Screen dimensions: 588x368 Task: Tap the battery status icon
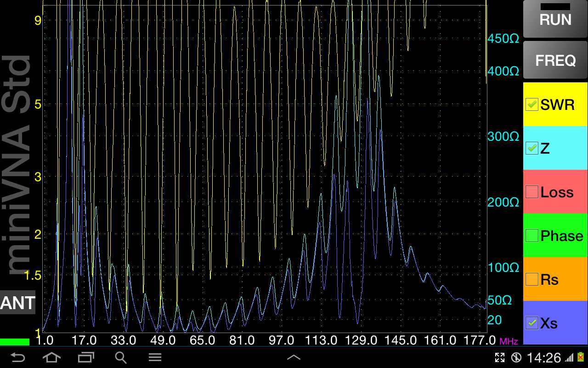click(x=581, y=357)
